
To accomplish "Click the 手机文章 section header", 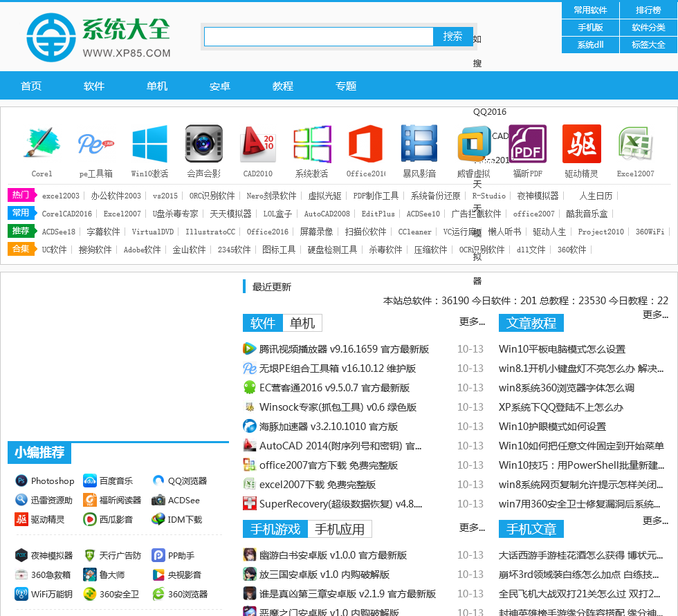I will (x=531, y=529).
